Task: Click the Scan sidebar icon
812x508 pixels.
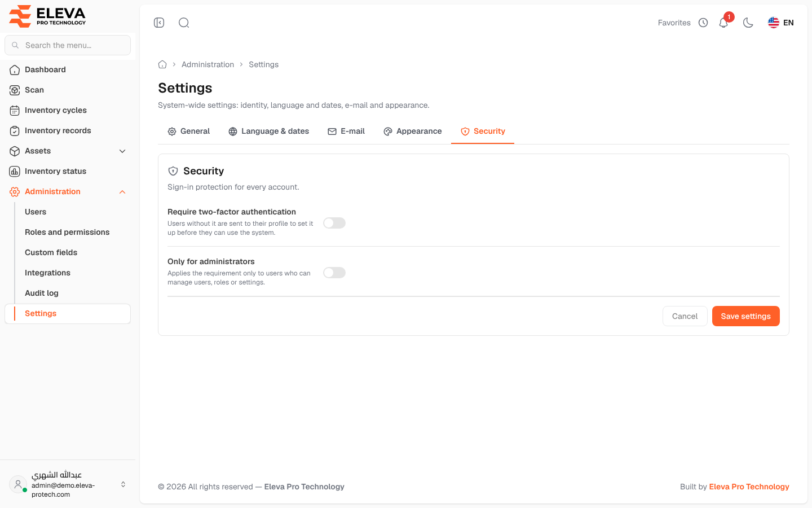Action: pos(15,90)
